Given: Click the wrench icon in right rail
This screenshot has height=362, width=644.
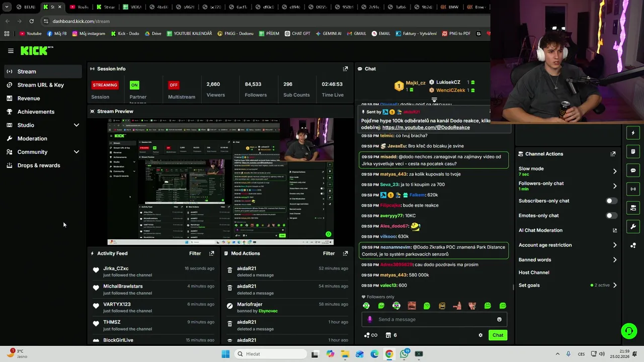Looking at the screenshot, I should (633, 227).
